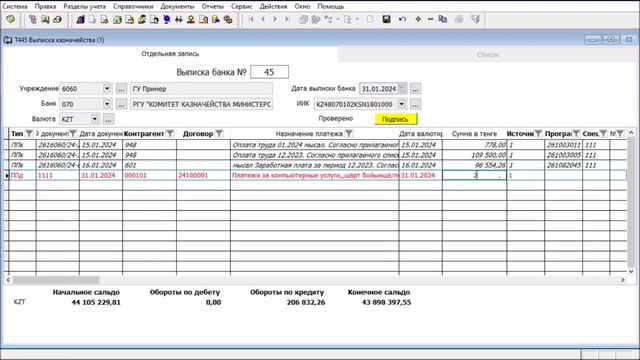Click the amount cell 96 554,26
640x360 pixels.
475,165
